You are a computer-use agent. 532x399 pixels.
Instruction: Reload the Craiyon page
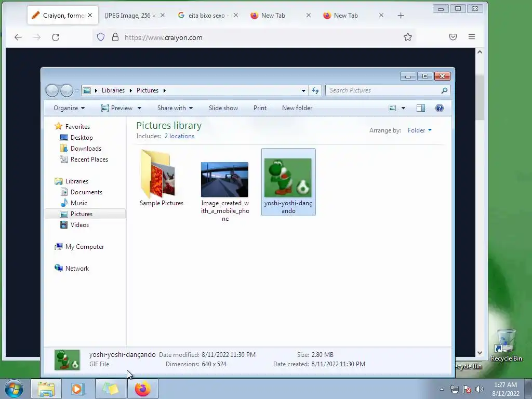point(56,37)
